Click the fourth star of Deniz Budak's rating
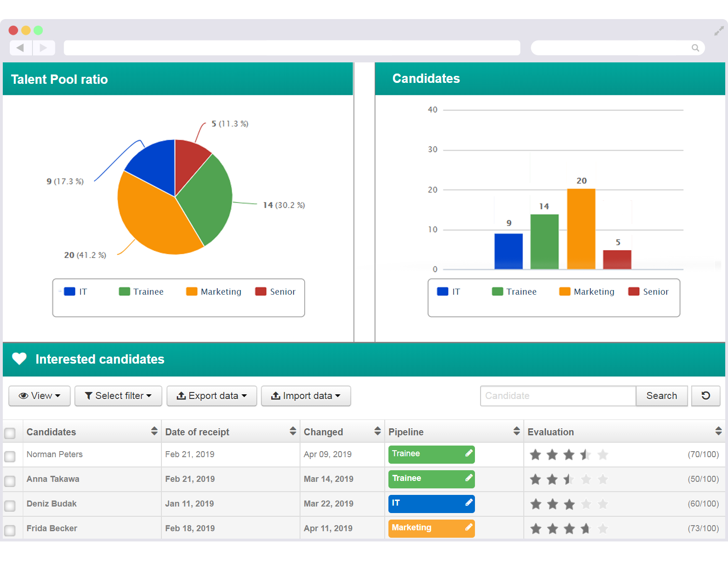 (586, 504)
